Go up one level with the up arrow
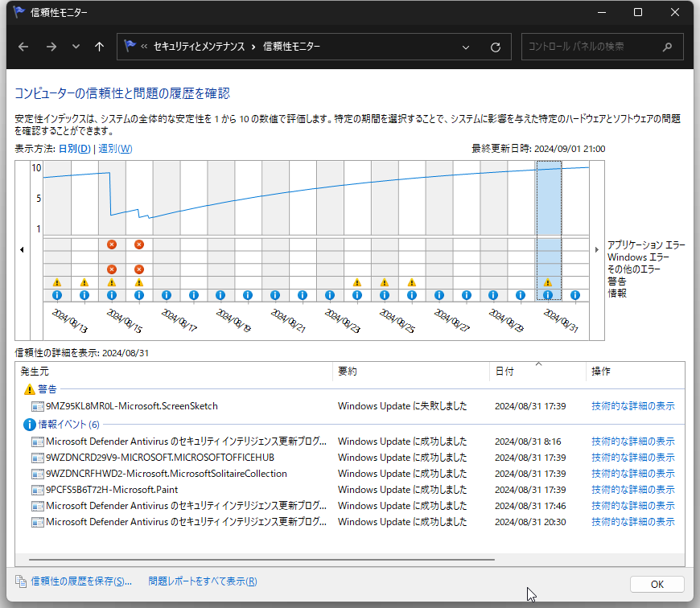The height and width of the screenshot is (608, 700). coord(99,47)
